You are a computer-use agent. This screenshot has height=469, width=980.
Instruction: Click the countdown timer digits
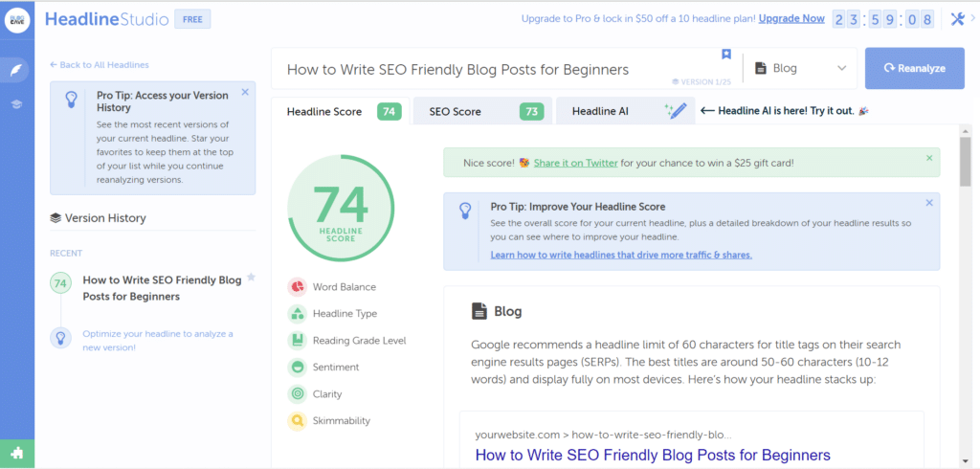click(x=883, y=19)
